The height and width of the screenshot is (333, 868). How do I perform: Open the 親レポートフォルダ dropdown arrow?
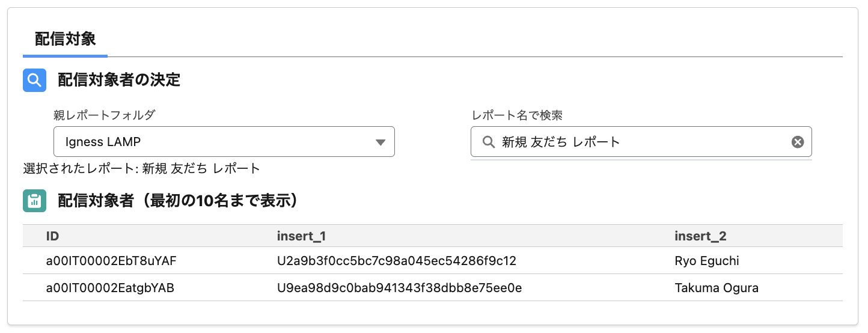click(x=380, y=142)
